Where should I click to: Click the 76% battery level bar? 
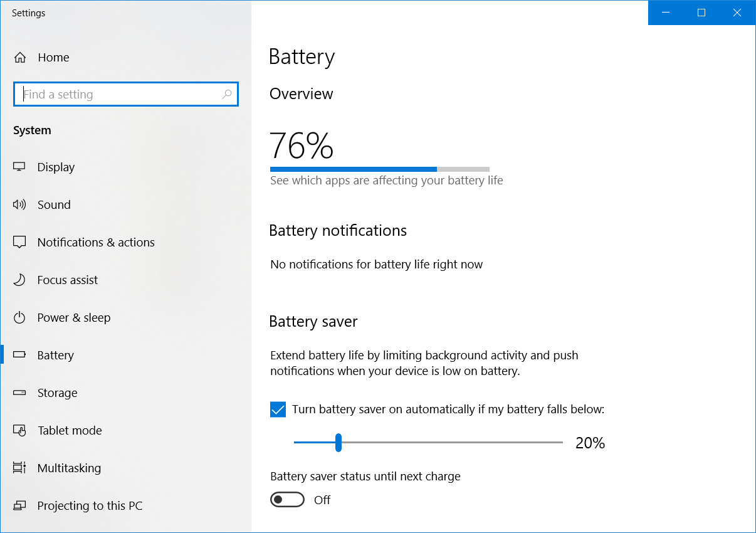click(379, 169)
